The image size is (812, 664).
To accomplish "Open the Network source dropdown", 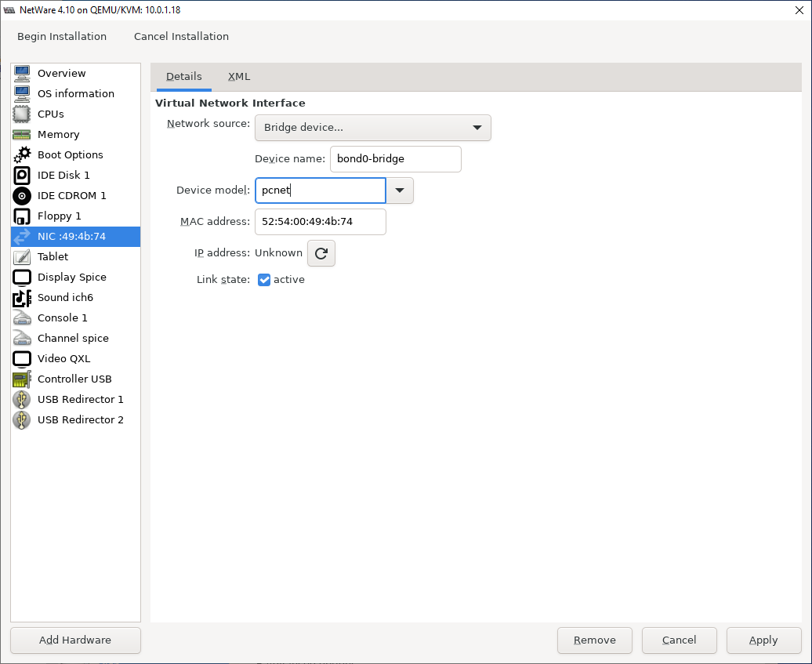I will (x=373, y=128).
